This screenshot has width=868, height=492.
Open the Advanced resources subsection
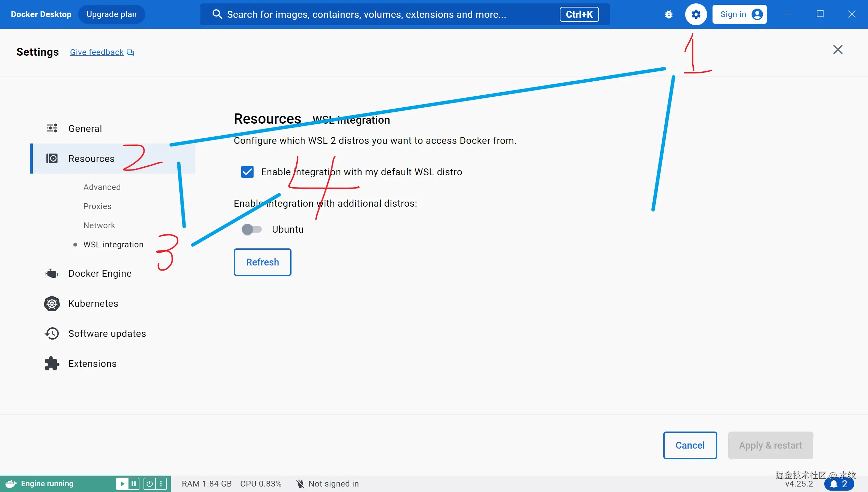[x=102, y=187]
